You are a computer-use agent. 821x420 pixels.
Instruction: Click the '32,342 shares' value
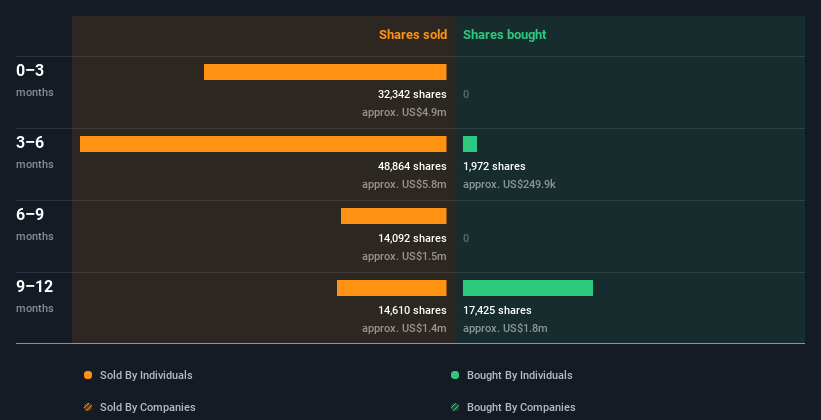(412, 94)
